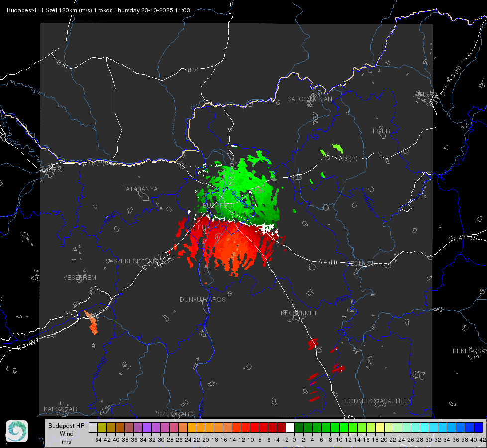
Task: Click the TATABÁNYA city label
Action: point(140,189)
